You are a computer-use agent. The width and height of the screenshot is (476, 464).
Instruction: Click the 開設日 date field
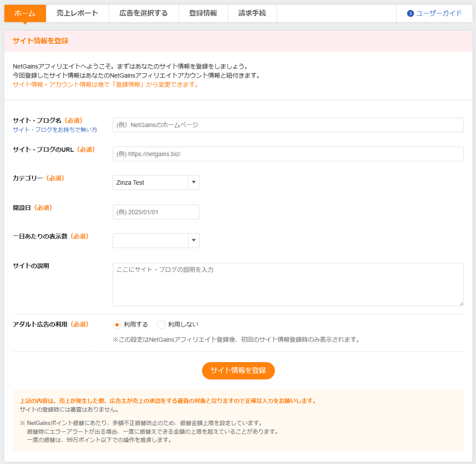click(x=156, y=212)
